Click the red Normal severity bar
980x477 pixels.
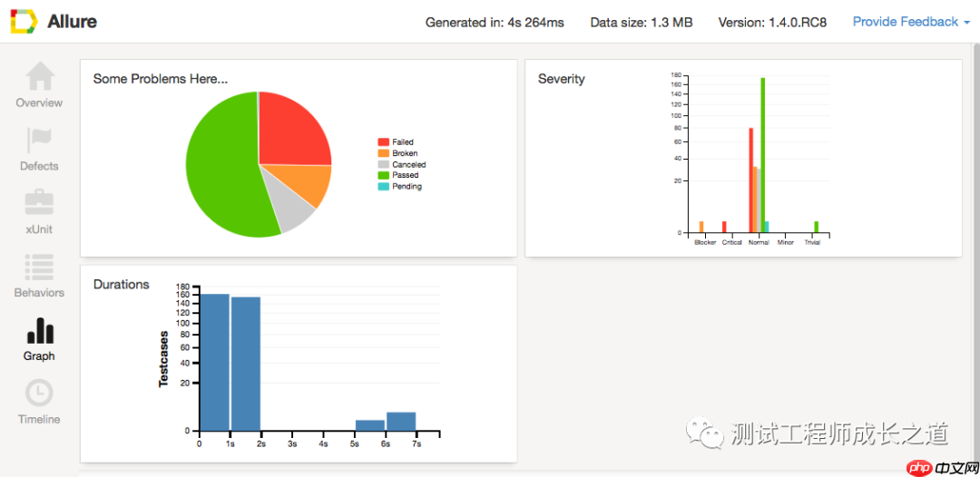[750, 180]
